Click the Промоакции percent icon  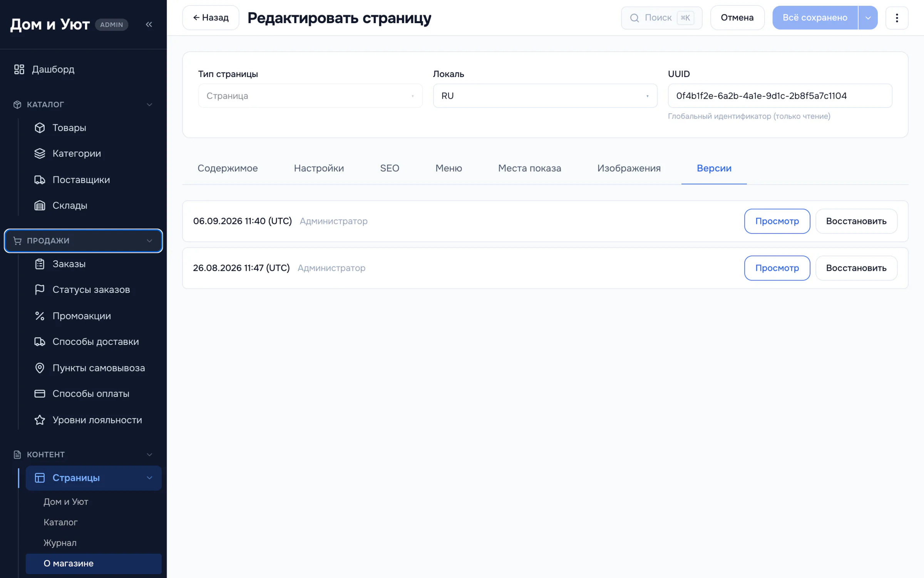click(40, 316)
